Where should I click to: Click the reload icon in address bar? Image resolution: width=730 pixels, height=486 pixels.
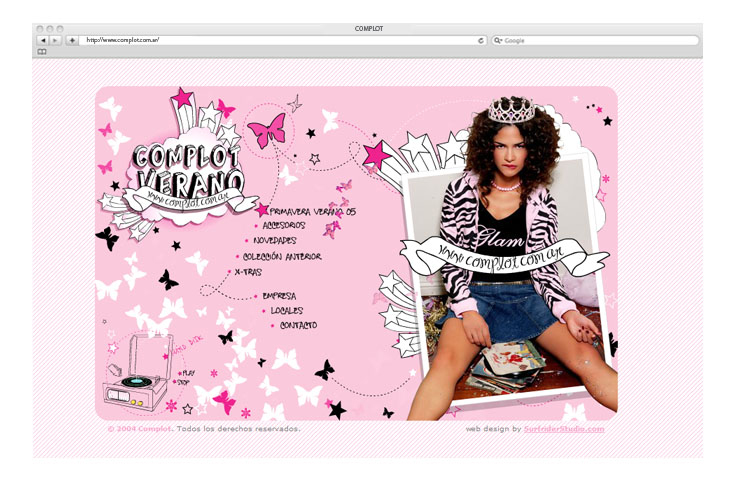[481, 40]
